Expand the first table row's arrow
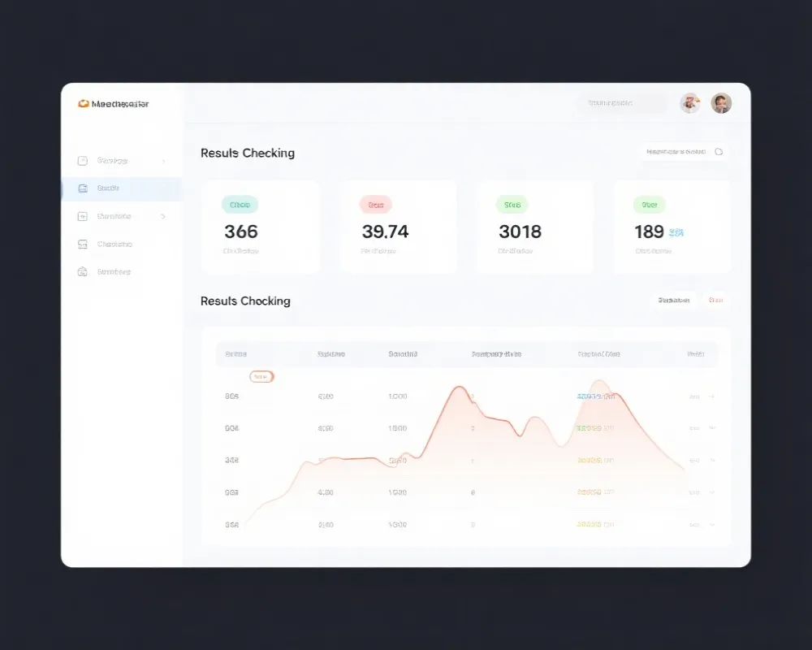 [712, 396]
